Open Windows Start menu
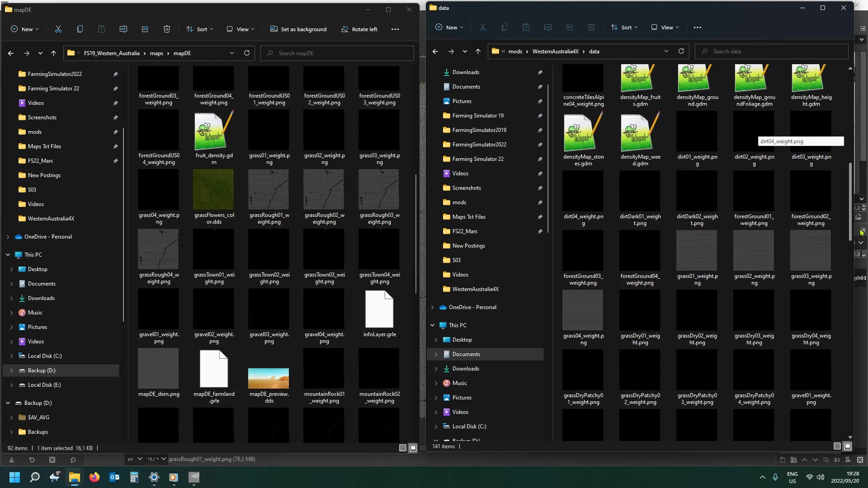Viewport: 868px width, 488px height. tap(15, 477)
